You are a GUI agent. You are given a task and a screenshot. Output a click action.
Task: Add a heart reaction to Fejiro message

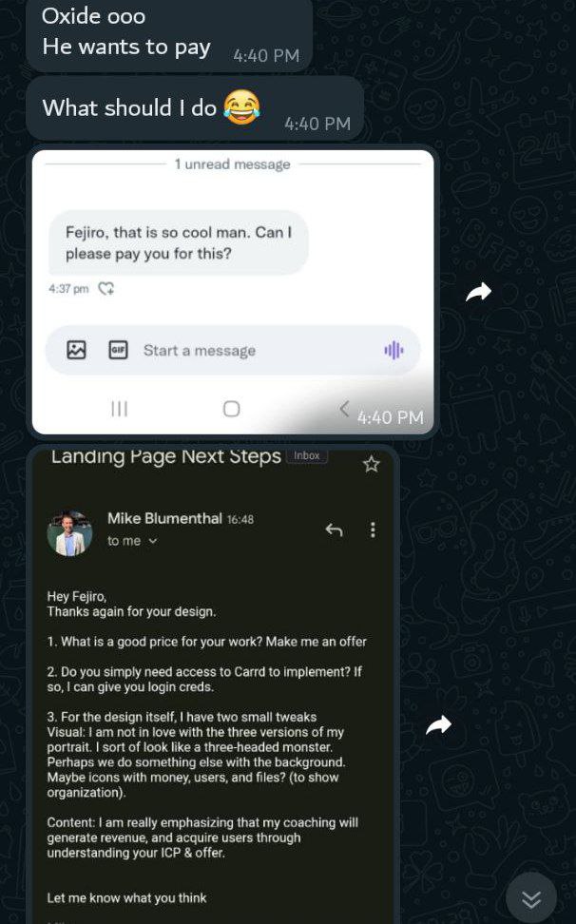[x=106, y=289]
